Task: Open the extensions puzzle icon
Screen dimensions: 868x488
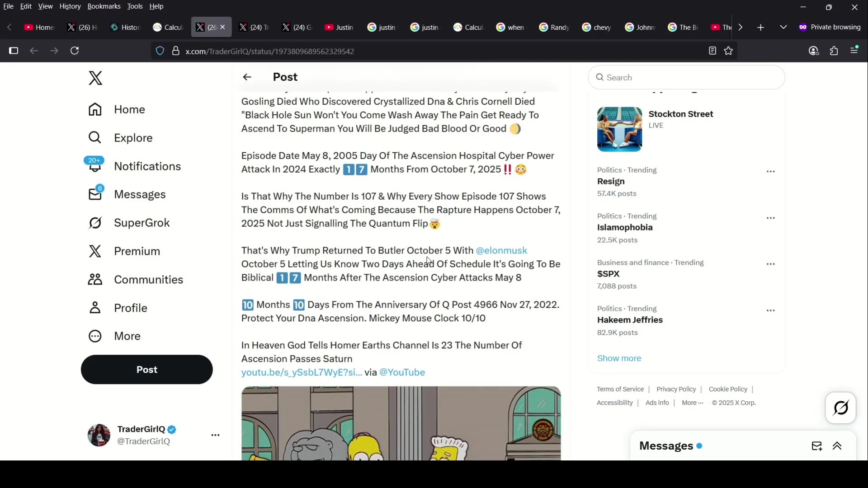Action: pyautogui.click(x=834, y=52)
